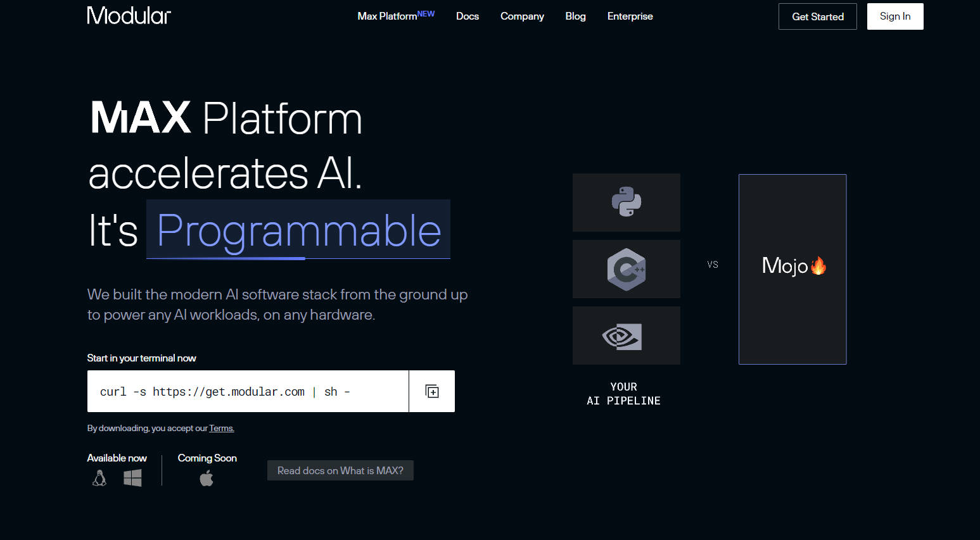Click the We built the modern AI paragraph
The height and width of the screenshot is (540, 980).
pyautogui.click(x=277, y=305)
